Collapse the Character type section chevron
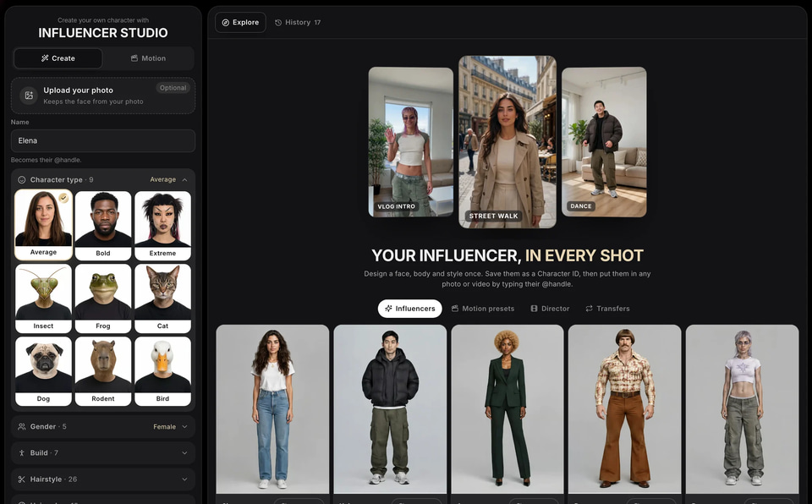The image size is (812, 504). point(184,180)
